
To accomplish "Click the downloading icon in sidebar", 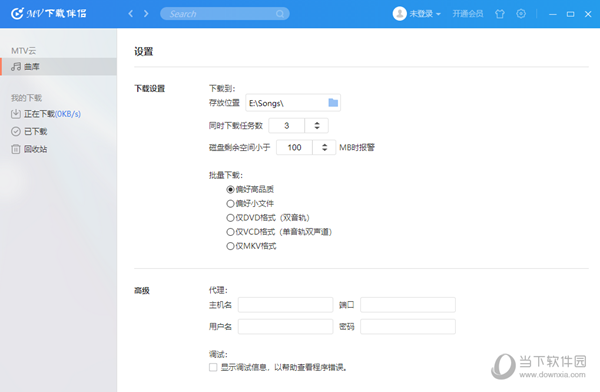I will 16,114.
